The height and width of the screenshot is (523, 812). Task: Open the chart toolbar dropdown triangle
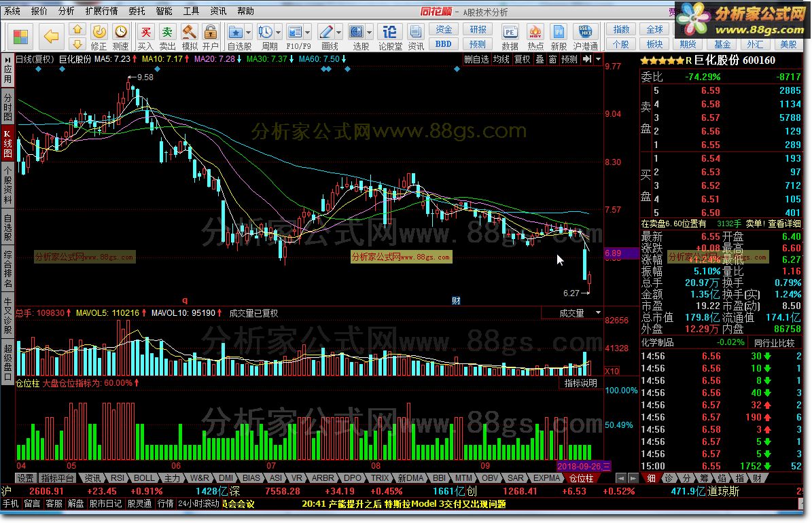[x=598, y=59]
